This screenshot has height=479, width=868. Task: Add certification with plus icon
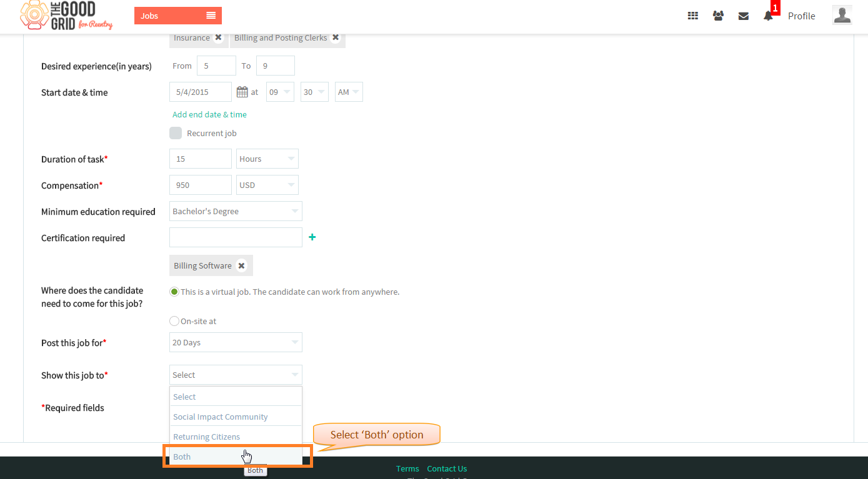(x=312, y=237)
